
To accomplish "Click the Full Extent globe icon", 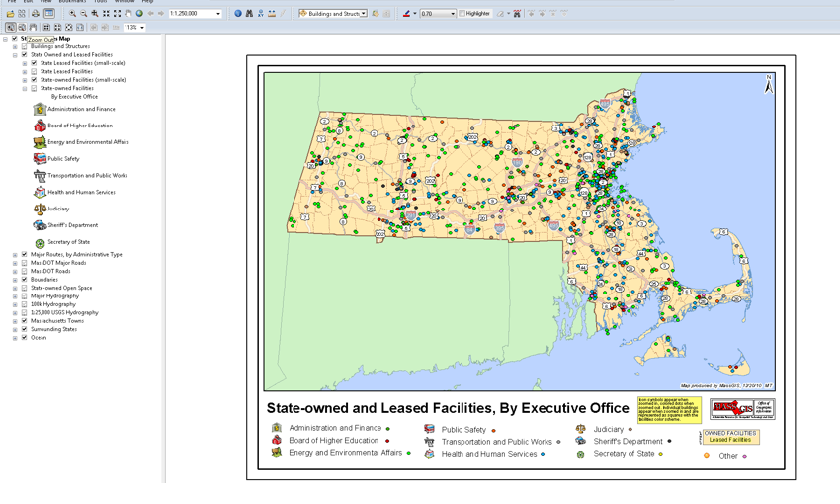I will (x=139, y=14).
